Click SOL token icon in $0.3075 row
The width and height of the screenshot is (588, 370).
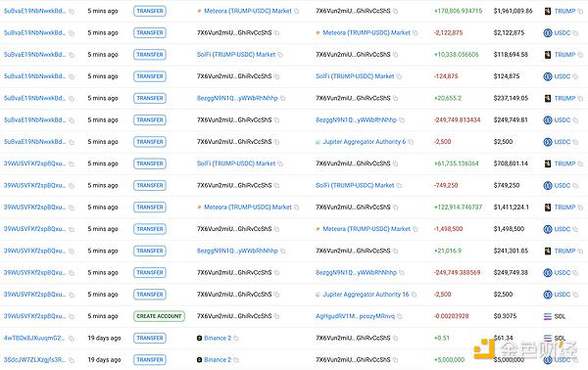coord(548,316)
